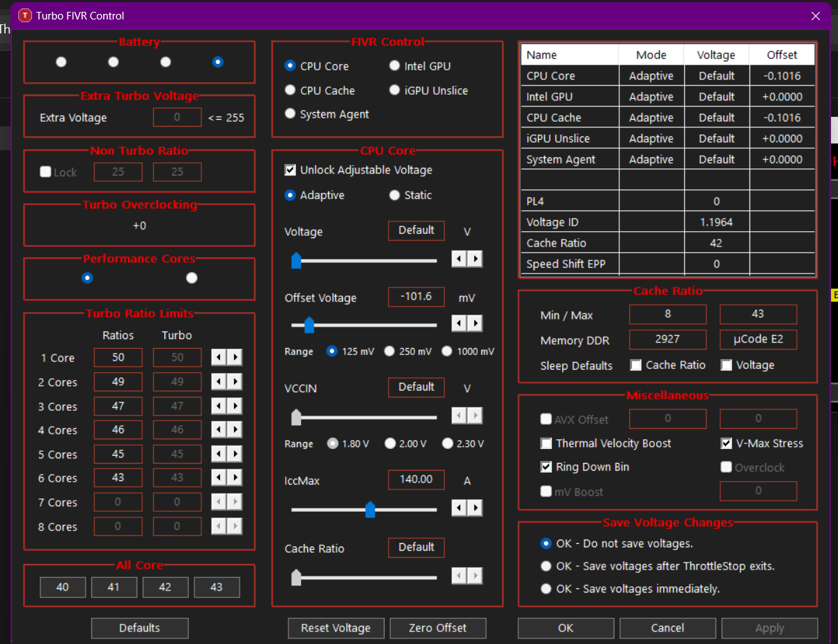Click the left arrow beside the IccMax slider

pos(459,508)
